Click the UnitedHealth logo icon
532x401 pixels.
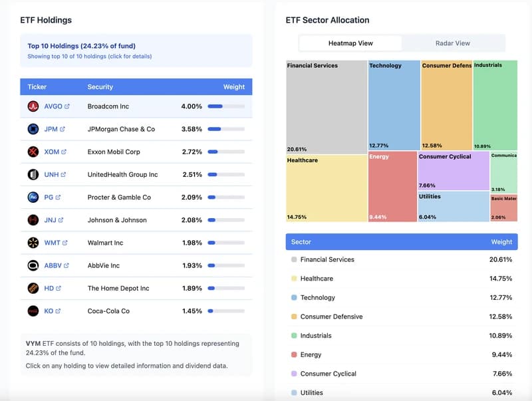pos(33,174)
